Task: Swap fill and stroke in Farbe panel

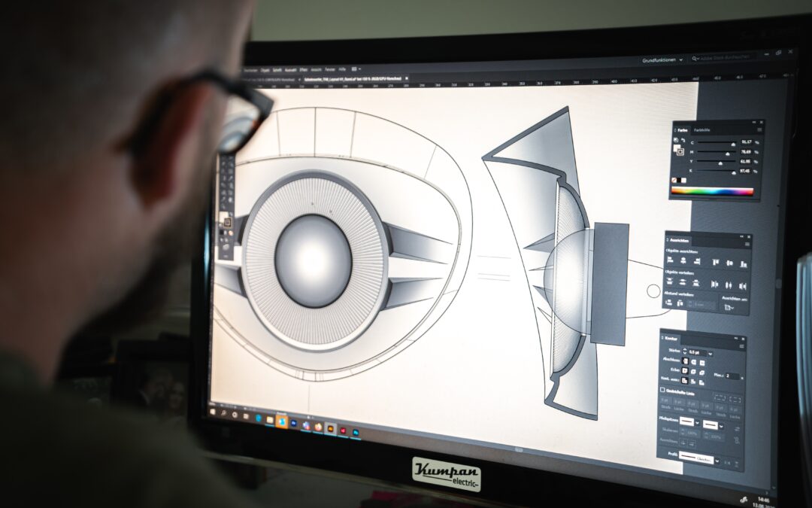Action: (683, 140)
